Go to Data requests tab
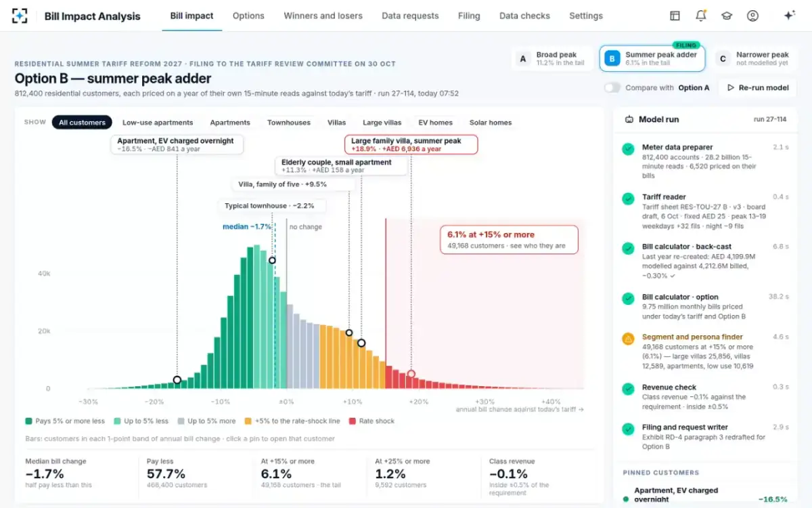 [410, 16]
